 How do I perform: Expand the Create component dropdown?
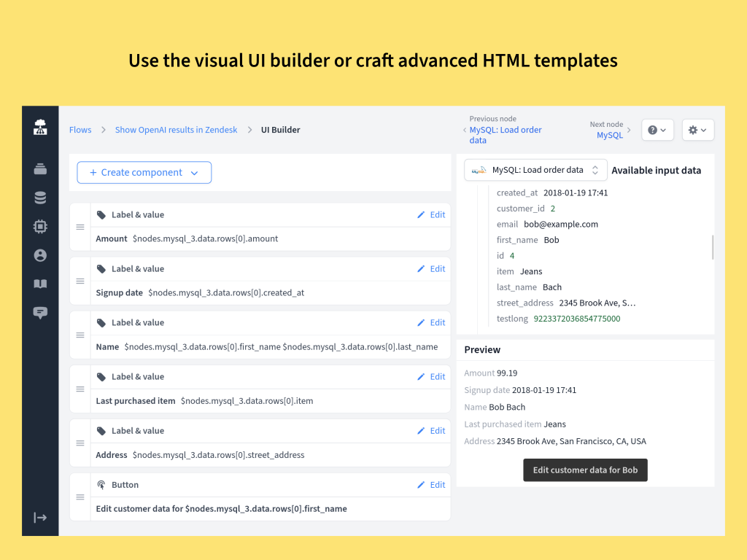point(144,173)
